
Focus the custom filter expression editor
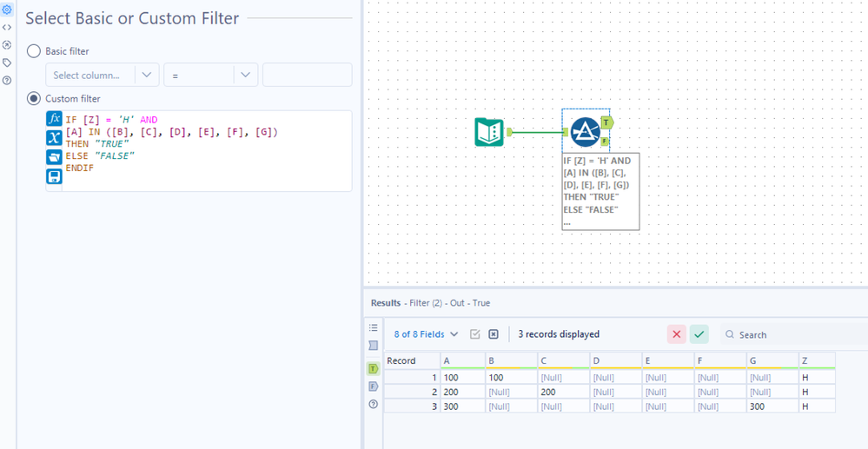(x=207, y=151)
